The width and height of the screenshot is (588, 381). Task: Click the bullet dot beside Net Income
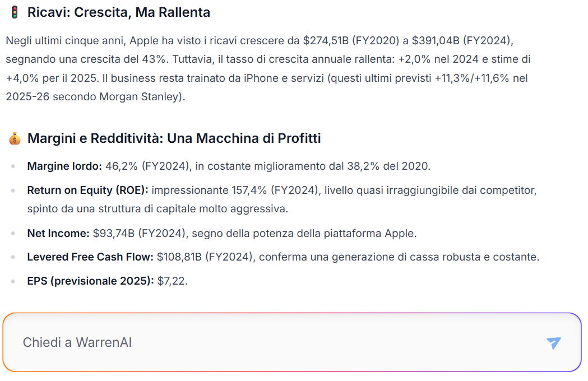13,233
